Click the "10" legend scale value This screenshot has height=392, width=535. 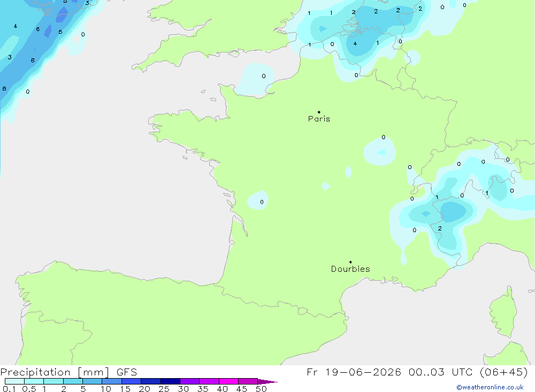coord(105,389)
